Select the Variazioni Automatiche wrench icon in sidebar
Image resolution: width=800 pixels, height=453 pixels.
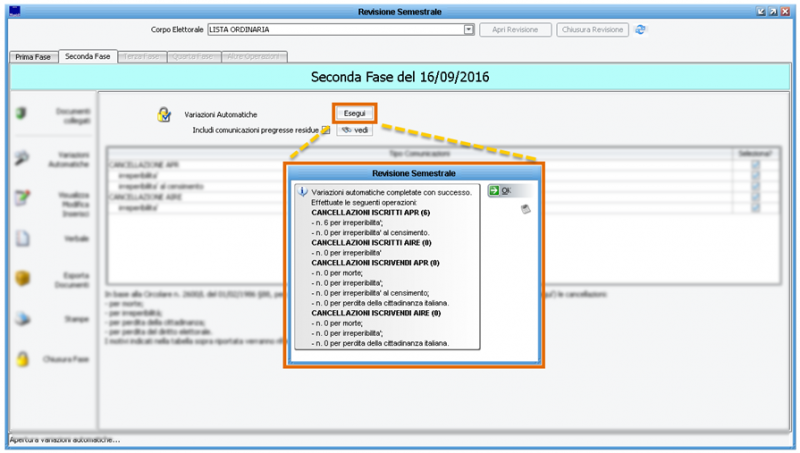click(21, 159)
